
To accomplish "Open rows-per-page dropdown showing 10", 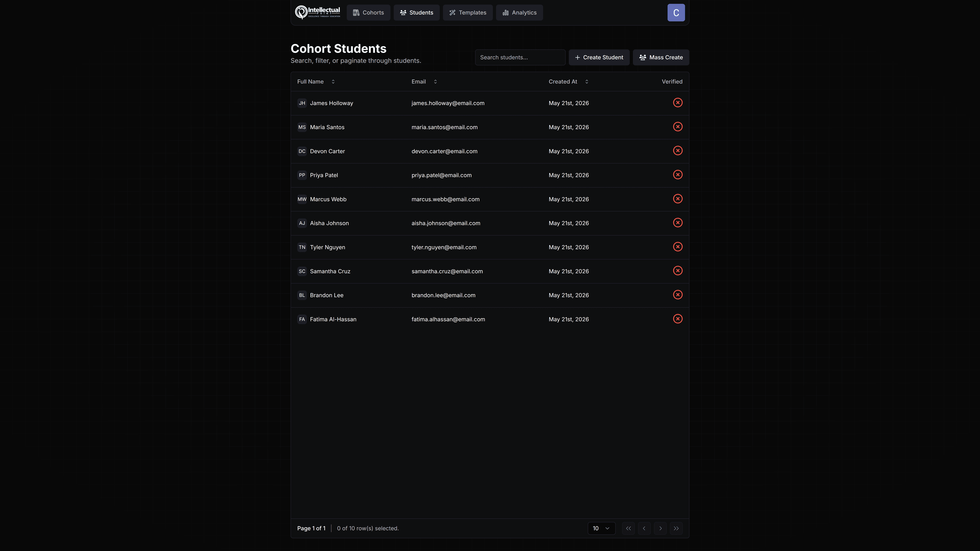I will click(602, 528).
